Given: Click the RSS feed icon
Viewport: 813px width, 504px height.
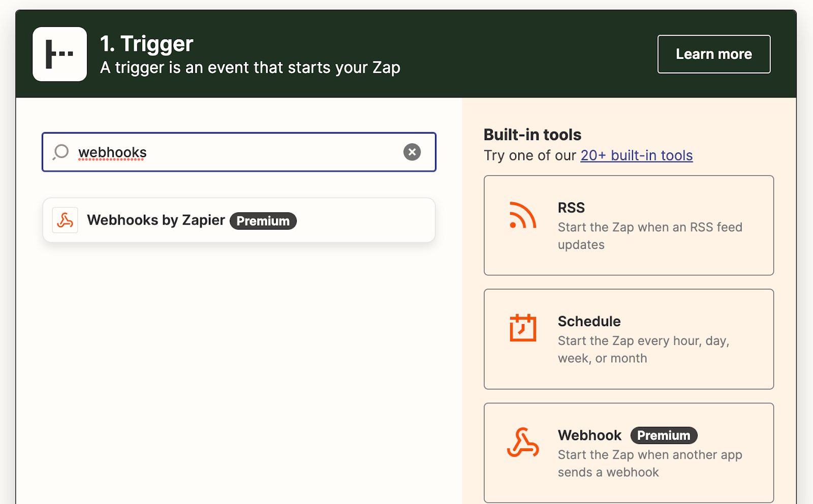Looking at the screenshot, I should point(523,215).
